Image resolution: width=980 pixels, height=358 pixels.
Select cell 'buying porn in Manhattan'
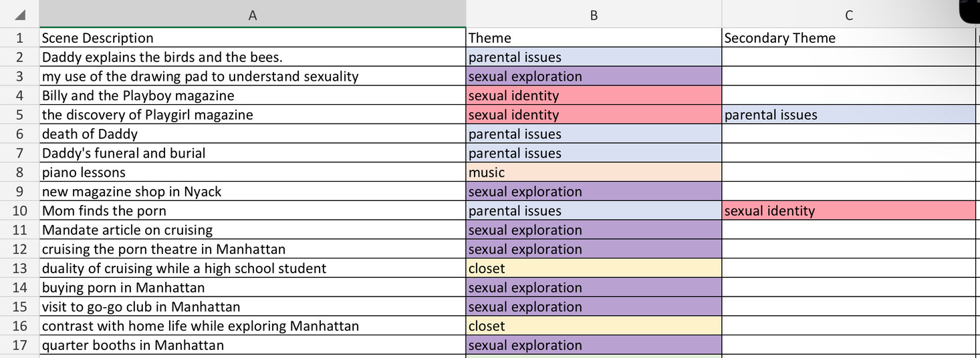pos(253,288)
